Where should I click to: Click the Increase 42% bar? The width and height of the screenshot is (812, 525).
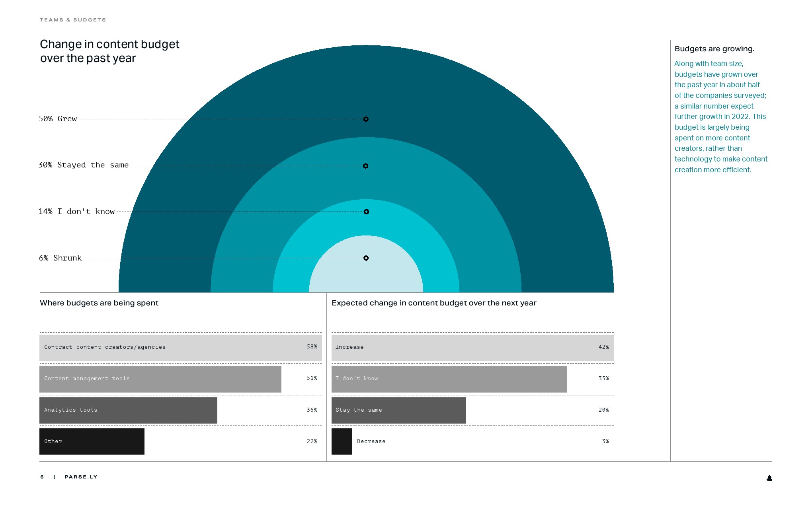472,348
